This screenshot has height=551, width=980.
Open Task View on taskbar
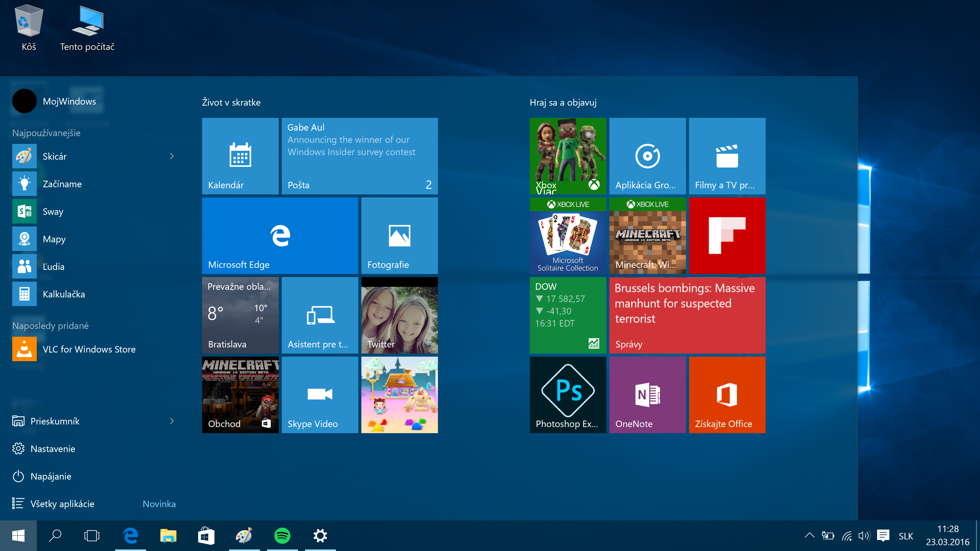tap(92, 536)
